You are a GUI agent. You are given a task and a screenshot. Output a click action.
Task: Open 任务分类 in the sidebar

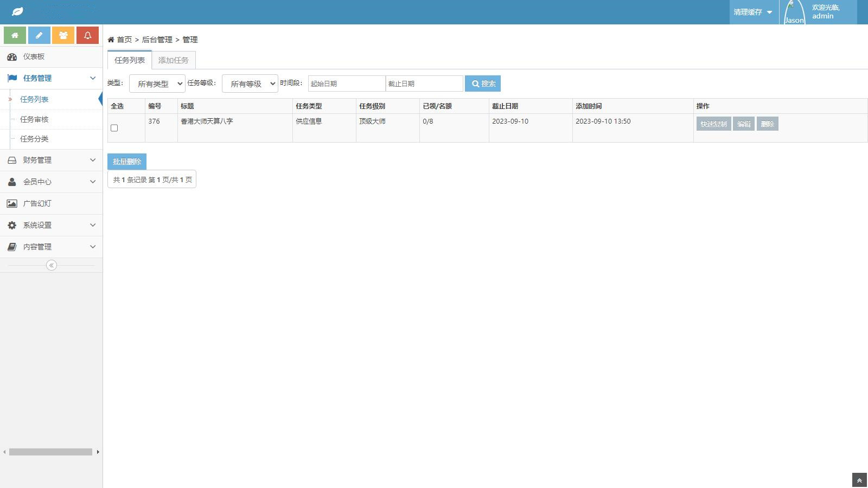point(34,139)
